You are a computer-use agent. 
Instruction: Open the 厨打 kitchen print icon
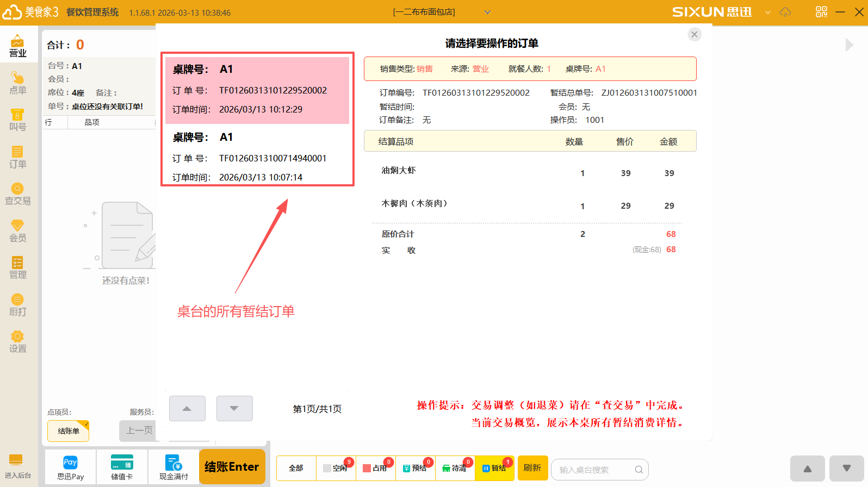click(17, 305)
